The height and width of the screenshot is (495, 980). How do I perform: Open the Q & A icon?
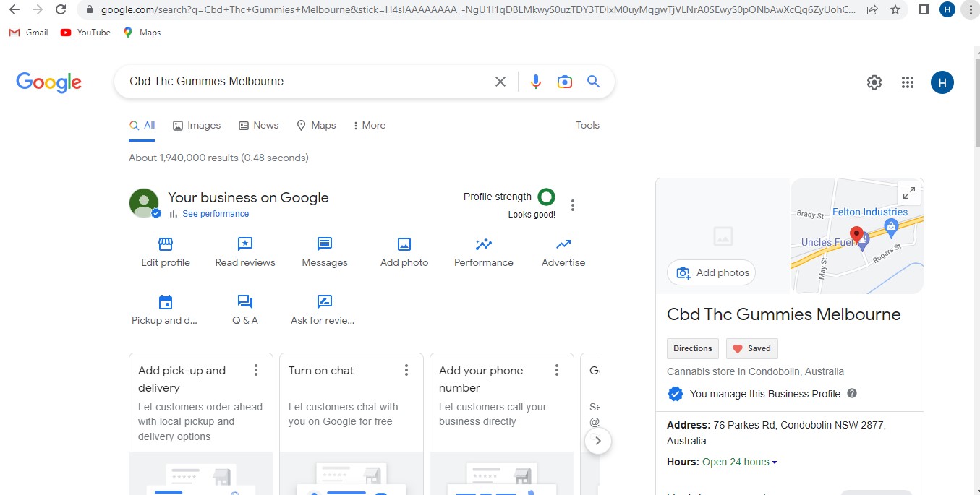pyautogui.click(x=245, y=302)
